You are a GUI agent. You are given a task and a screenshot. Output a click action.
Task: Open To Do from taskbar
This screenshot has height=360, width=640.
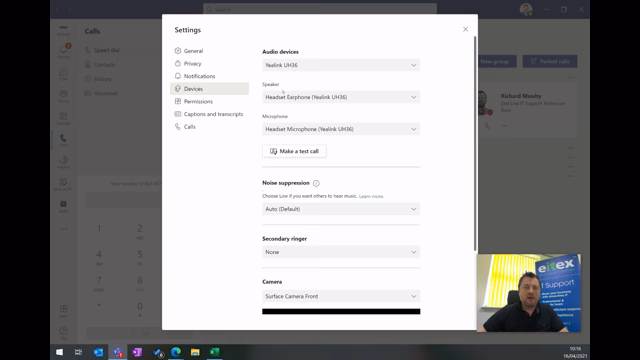[x=158, y=352]
